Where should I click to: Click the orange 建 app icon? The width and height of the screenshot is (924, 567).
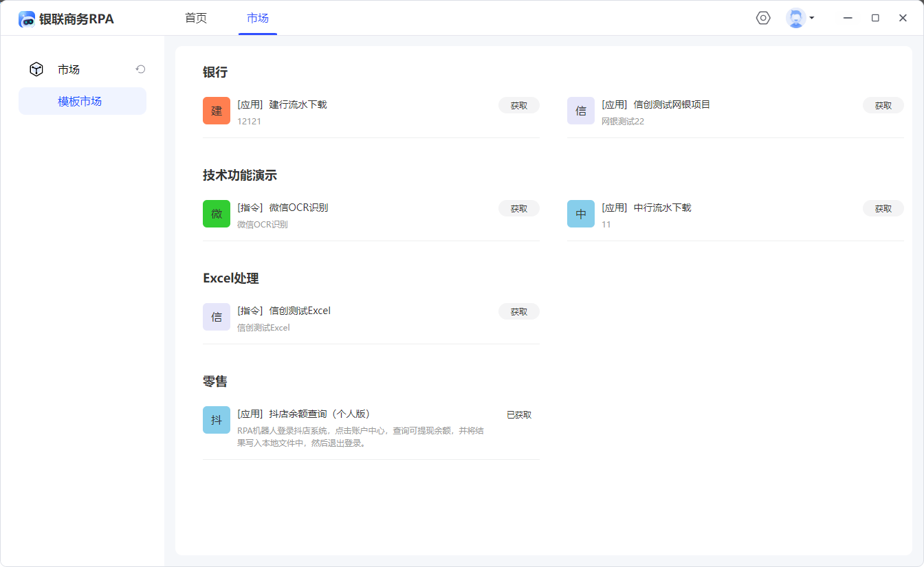click(217, 111)
